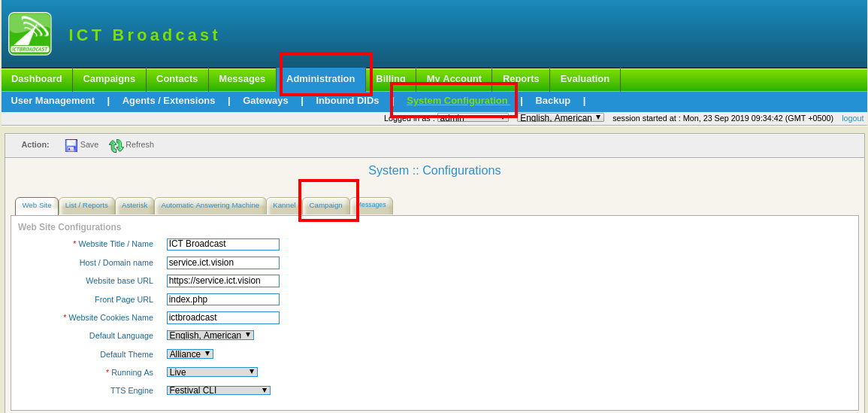Image resolution: width=868 pixels, height=413 pixels.
Task: Switch to the Asterisk tab
Action: click(x=135, y=205)
